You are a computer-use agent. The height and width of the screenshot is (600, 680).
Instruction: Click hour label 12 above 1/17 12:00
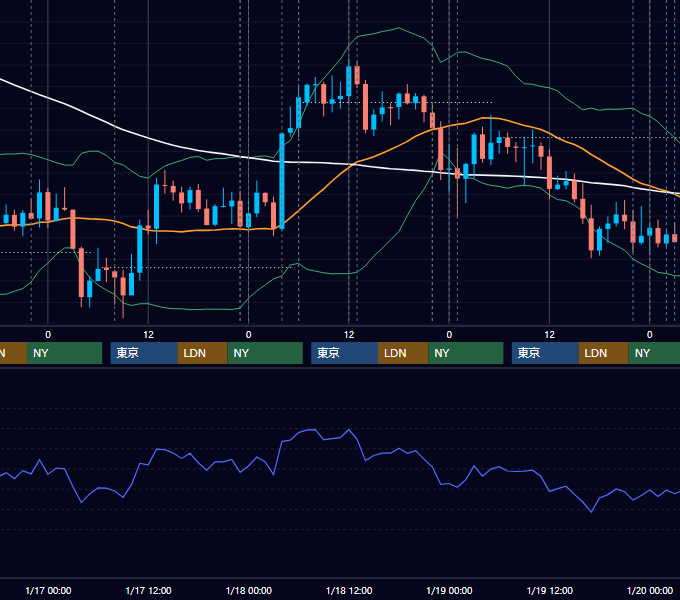148,335
